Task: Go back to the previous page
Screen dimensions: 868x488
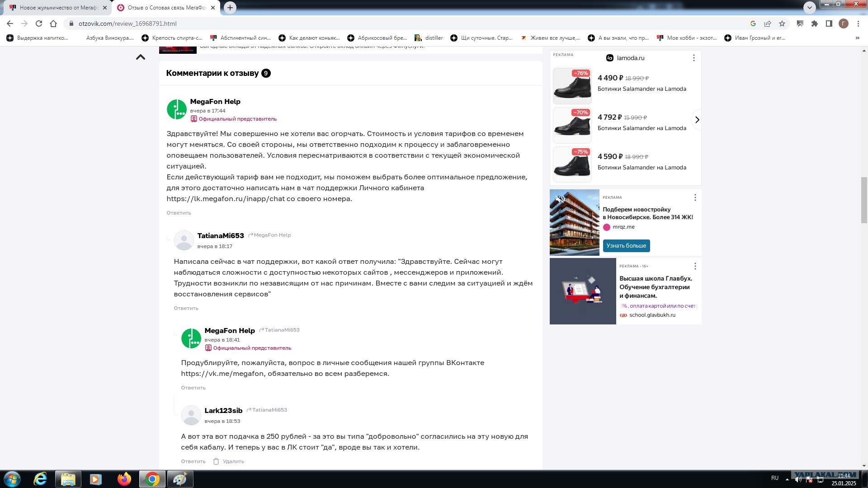Action: coord(10,23)
